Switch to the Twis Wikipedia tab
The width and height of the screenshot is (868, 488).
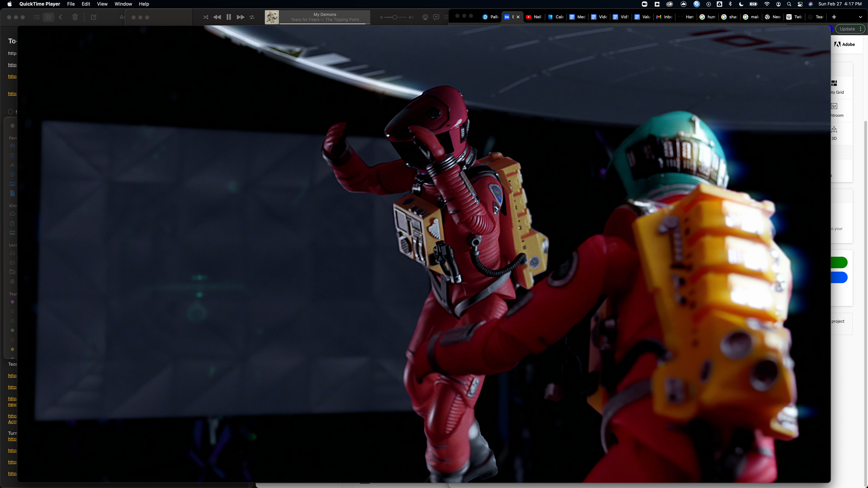pyautogui.click(x=794, y=17)
